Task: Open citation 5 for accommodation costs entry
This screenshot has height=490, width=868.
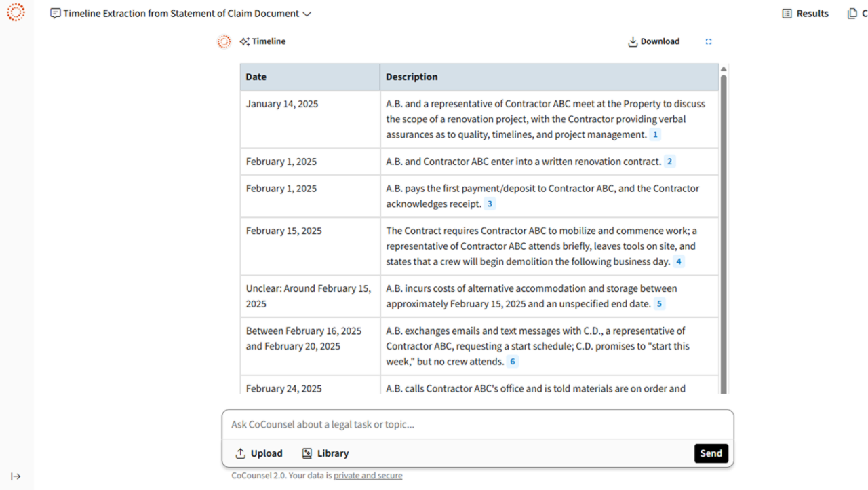Action: (x=659, y=304)
